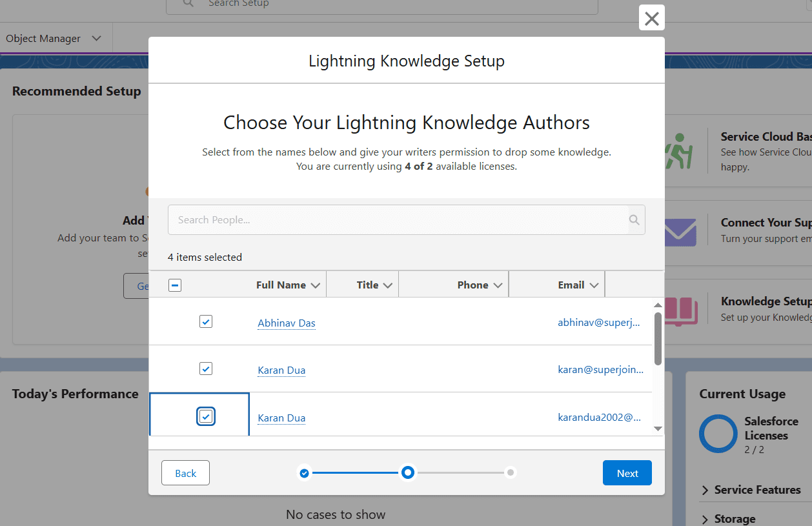Open Karan Dua link for karan@superjoin
This screenshot has width=812, height=526.
click(281, 370)
